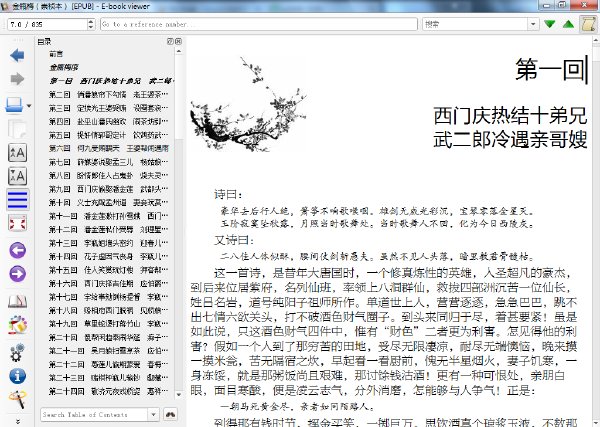This screenshot has height=427, width=600.
Task: Select chapter 第七回 in contents
Action: tap(108, 162)
